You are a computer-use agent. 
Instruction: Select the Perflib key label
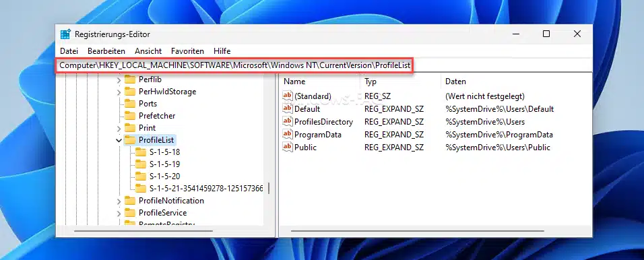point(150,79)
